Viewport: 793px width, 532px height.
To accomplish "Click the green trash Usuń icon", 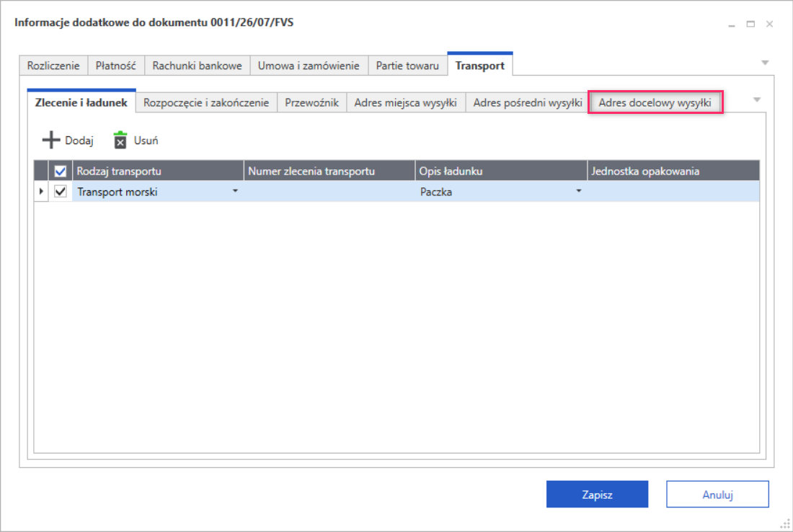I will [x=120, y=140].
